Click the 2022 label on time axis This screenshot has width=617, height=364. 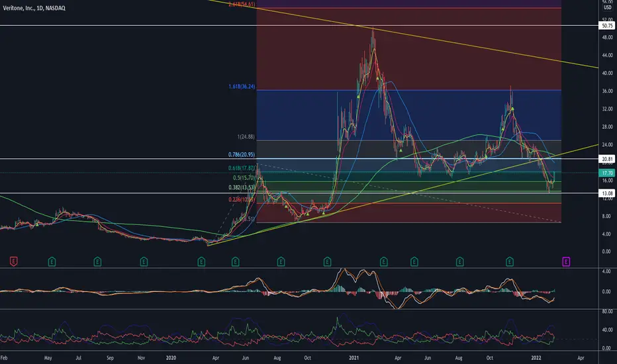click(536, 357)
